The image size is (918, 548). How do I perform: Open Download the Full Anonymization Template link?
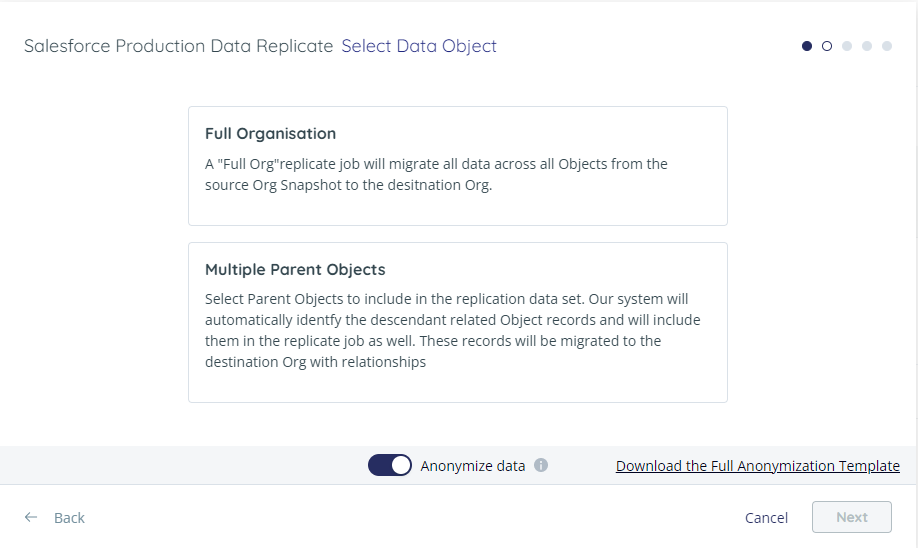tap(758, 466)
